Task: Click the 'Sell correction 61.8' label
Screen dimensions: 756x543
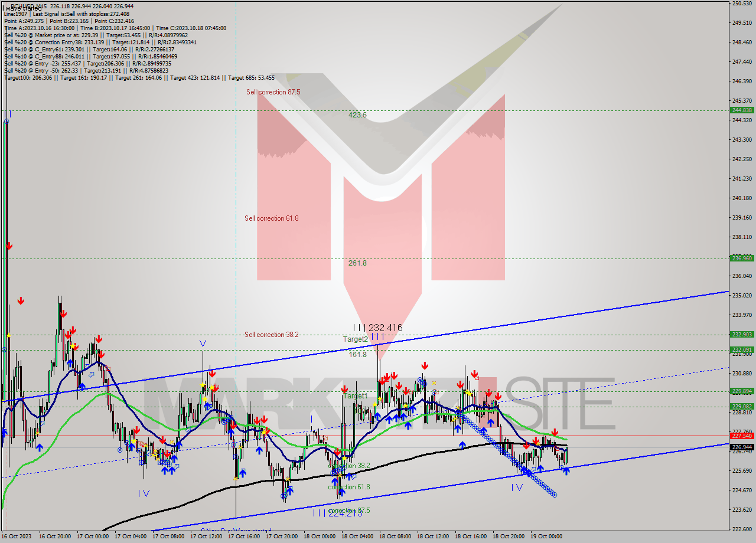Action: click(x=272, y=218)
